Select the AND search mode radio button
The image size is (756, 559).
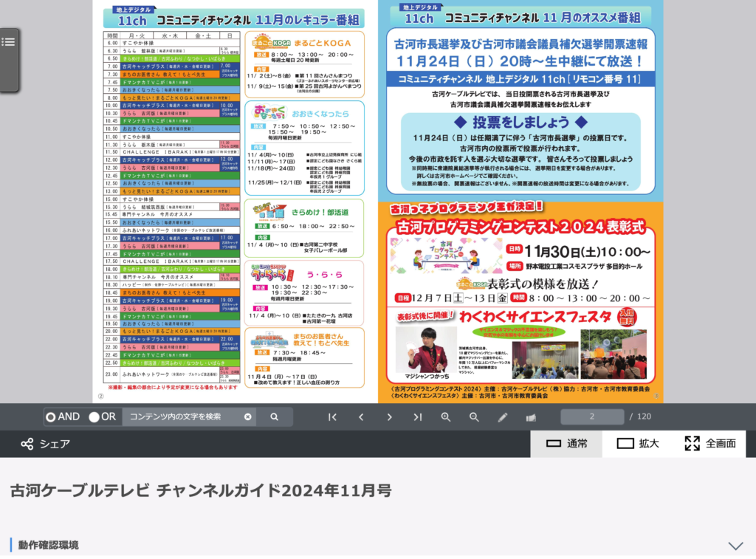(51, 417)
